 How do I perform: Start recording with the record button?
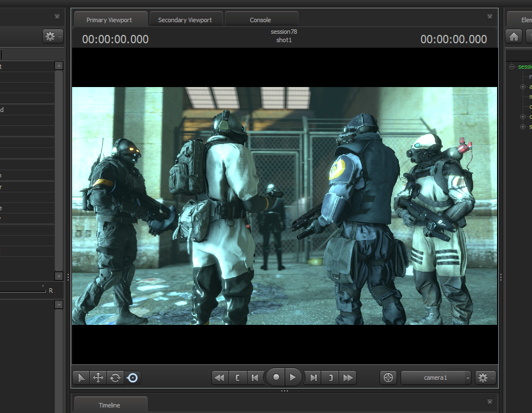pos(276,377)
